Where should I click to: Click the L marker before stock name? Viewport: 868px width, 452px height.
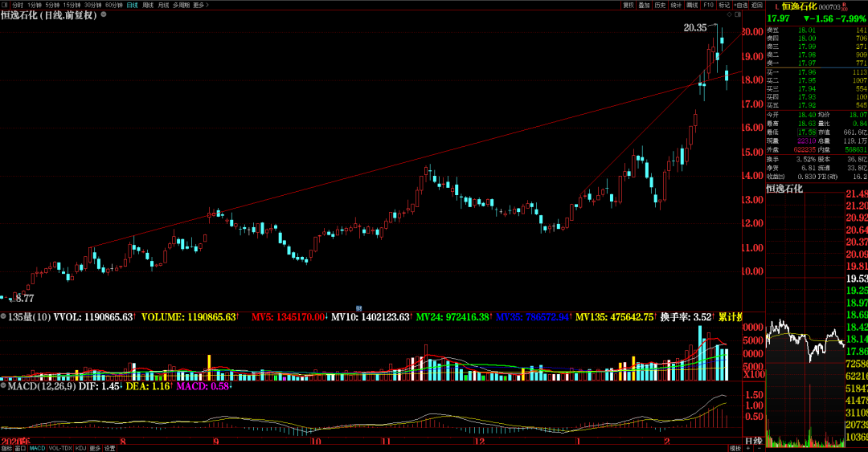pyautogui.click(x=776, y=7)
